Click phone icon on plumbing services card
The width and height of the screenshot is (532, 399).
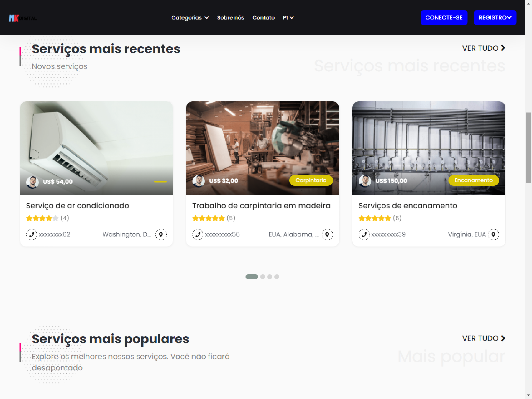pyautogui.click(x=364, y=234)
